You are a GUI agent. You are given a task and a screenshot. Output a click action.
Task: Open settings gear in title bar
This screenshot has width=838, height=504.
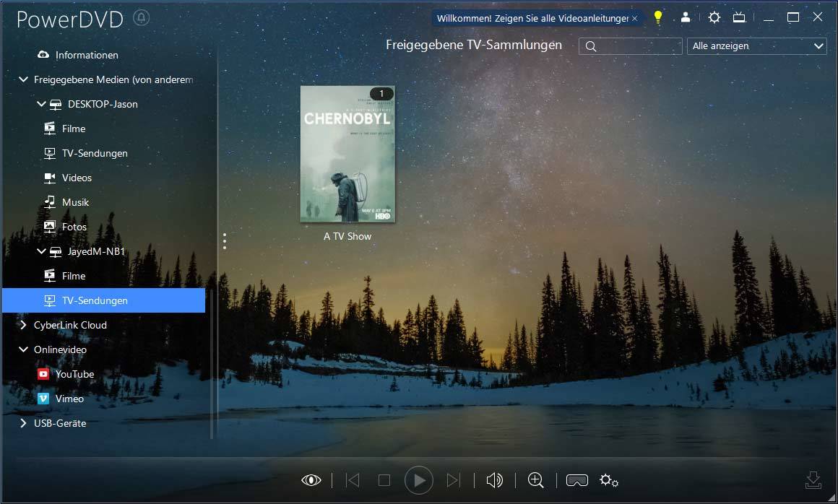pyautogui.click(x=714, y=17)
